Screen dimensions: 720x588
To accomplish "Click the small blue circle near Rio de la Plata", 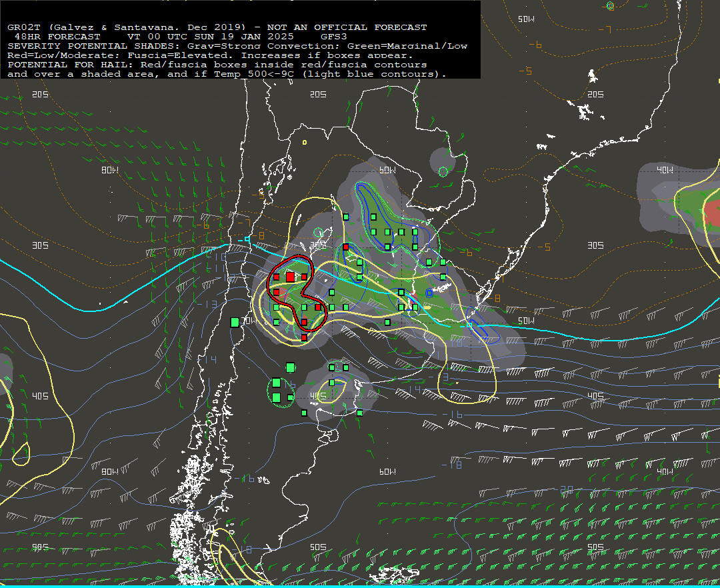I will (x=429, y=293).
